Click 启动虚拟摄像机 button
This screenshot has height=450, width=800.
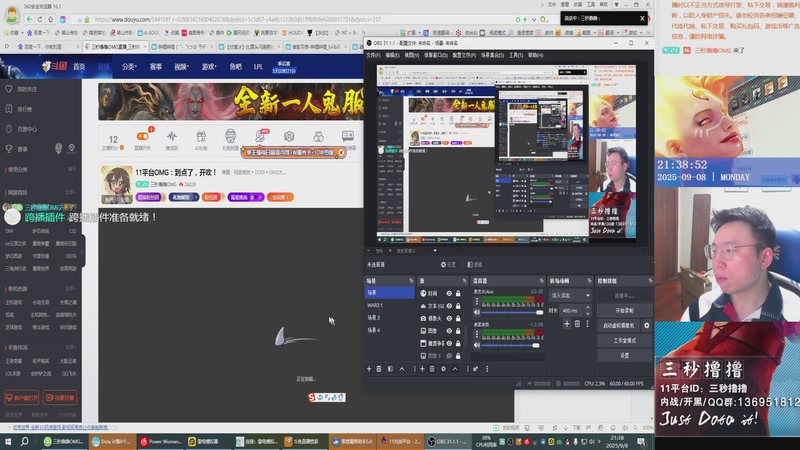click(618, 326)
